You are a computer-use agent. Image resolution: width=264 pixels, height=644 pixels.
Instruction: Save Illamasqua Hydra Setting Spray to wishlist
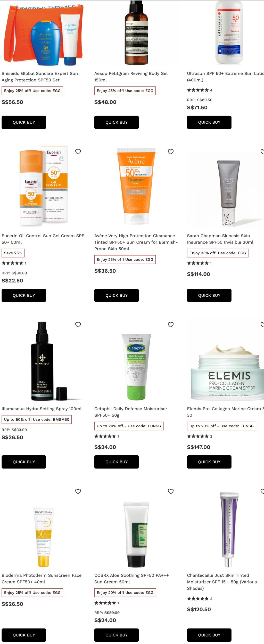point(78,325)
